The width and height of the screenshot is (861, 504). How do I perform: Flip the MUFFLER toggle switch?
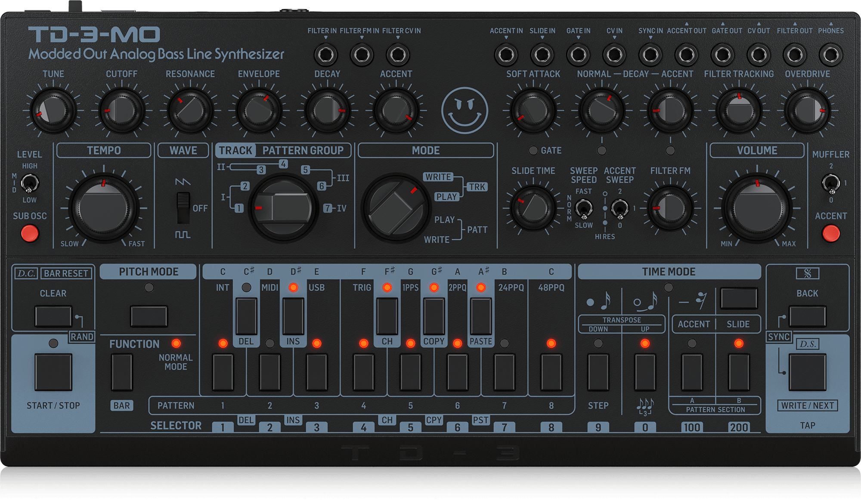pos(830,184)
